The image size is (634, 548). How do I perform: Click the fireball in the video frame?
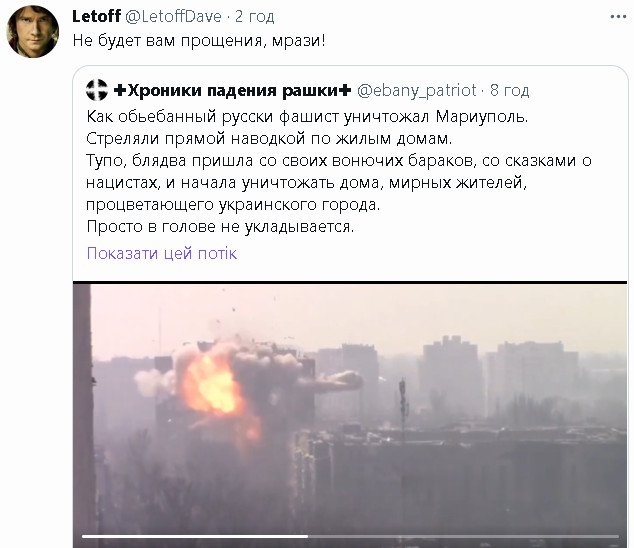(x=212, y=386)
